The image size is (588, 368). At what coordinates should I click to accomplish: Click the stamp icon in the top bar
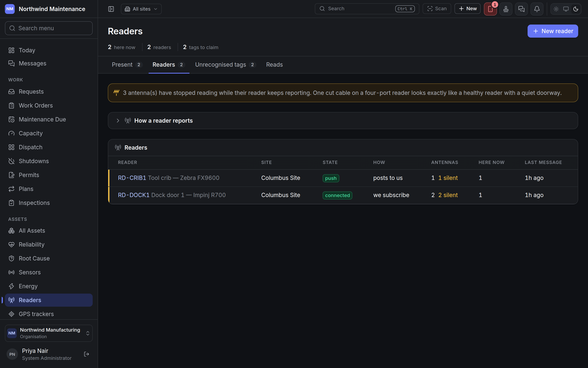click(506, 9)
